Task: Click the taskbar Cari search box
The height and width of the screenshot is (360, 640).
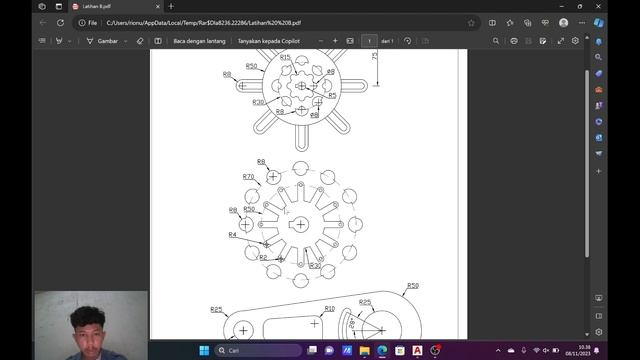Action: (x=258, y=350)
